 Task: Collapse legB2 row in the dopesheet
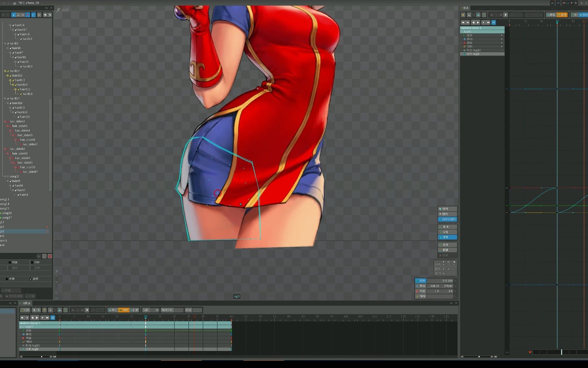coord(21,327)
